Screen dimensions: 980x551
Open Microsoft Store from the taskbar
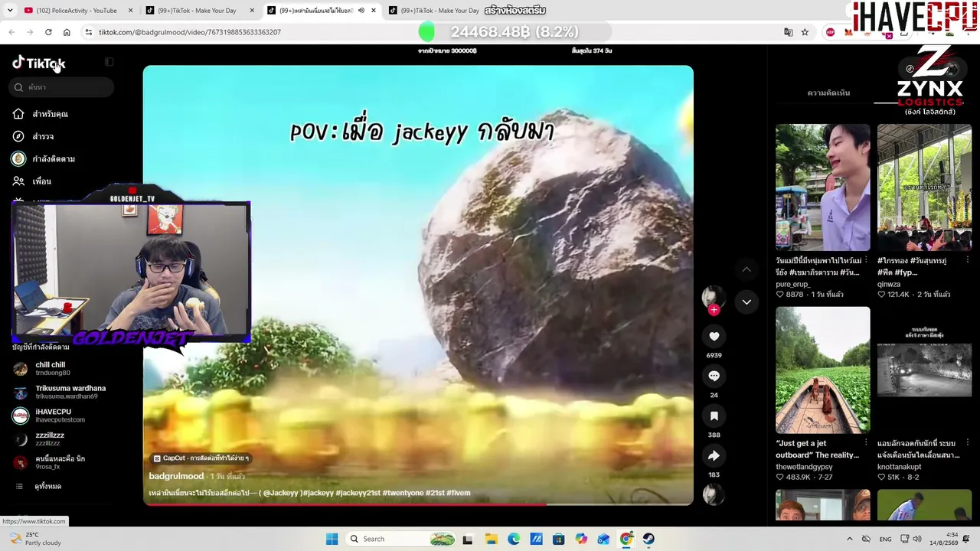click(558, 539)
